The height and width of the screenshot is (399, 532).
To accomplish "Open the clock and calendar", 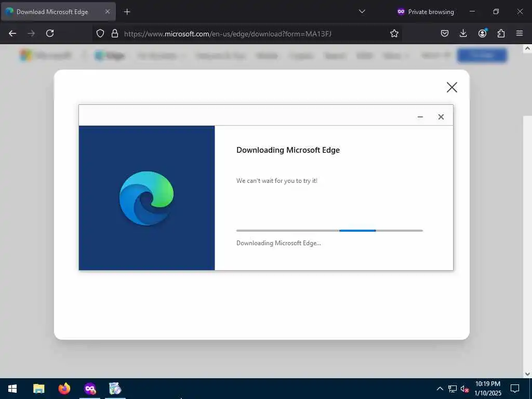I will pos(487,389).
